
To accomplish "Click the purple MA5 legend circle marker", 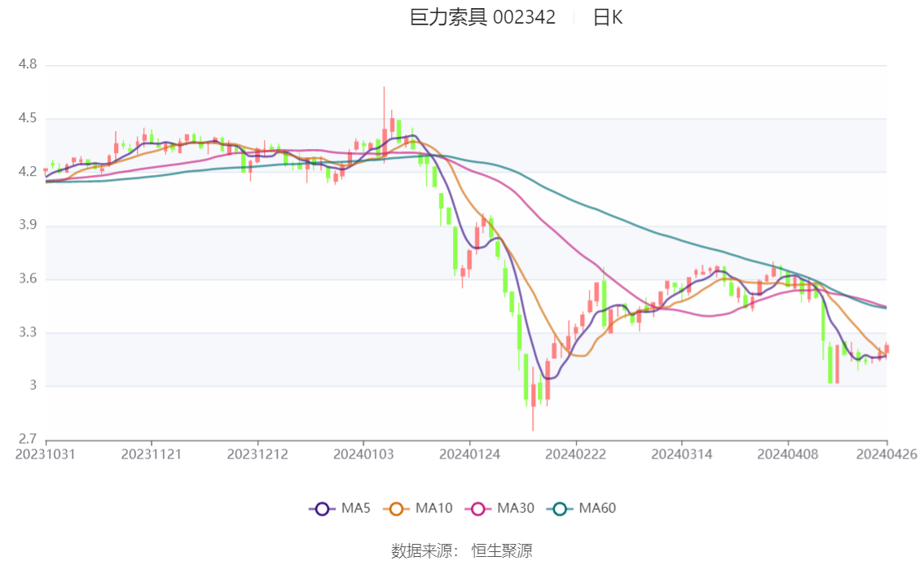I will [322, 509].
